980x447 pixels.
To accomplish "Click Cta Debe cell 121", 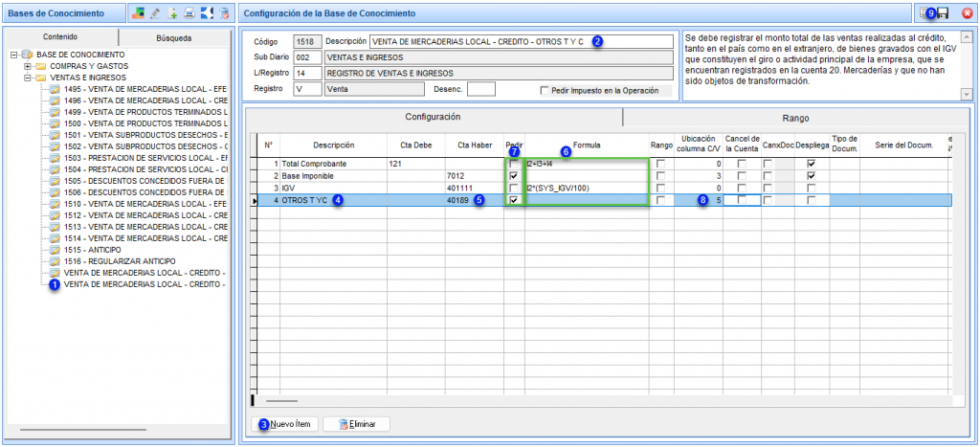I will tap(415, 164).
